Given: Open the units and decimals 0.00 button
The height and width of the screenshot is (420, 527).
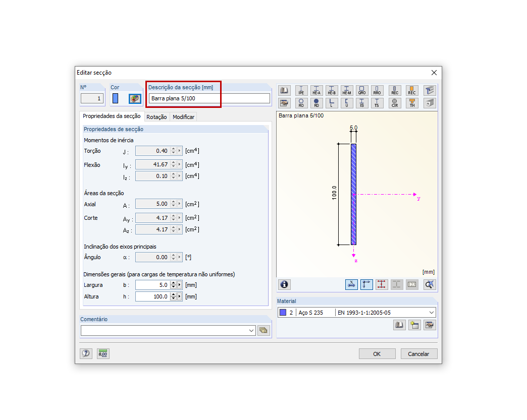Looking at the screenshot, I should (103, 353).
